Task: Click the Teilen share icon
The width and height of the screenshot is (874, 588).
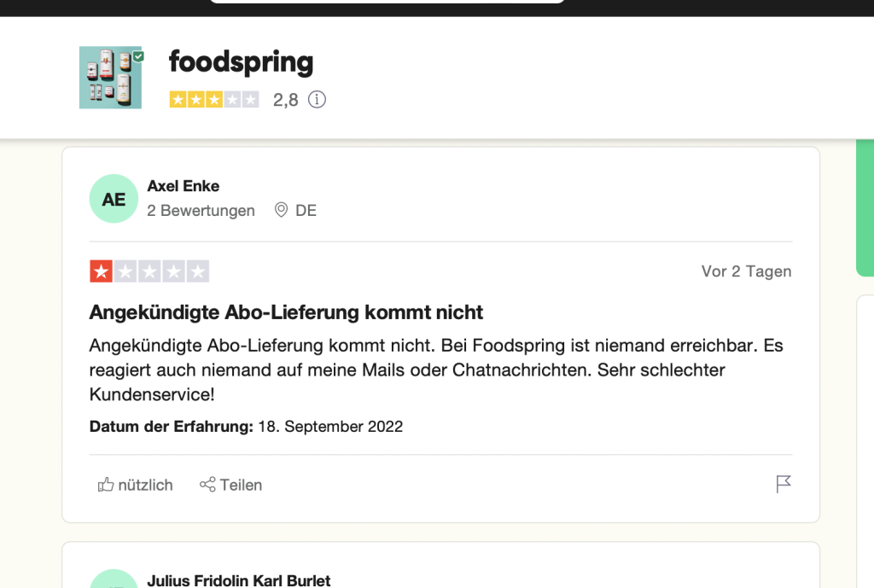Action: [207, 485]
